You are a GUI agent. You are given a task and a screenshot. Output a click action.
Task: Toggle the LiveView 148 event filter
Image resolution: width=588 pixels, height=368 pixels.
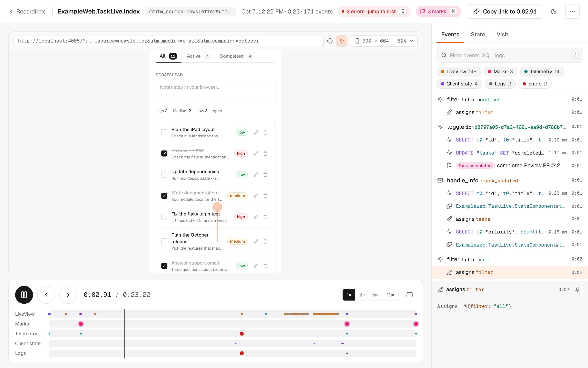(459, 72)
